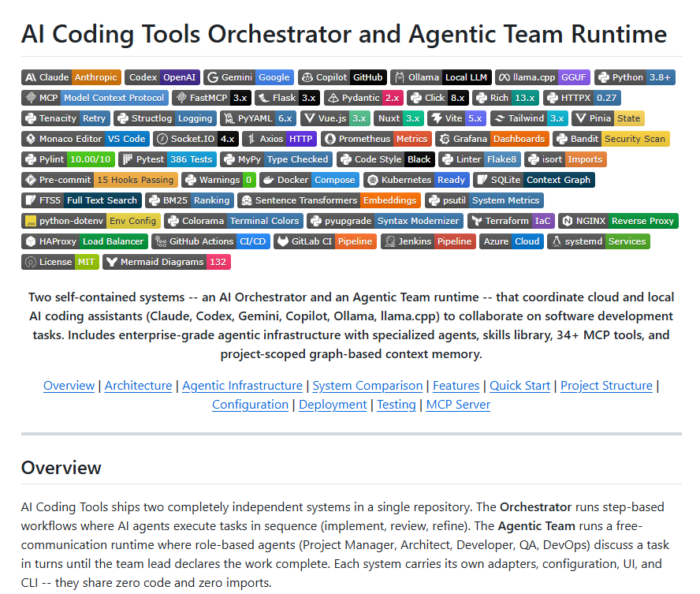This screenshot has width=700, height=594.
Task: Click the Claude Anthropic badge
Action: tap(71, 77)
